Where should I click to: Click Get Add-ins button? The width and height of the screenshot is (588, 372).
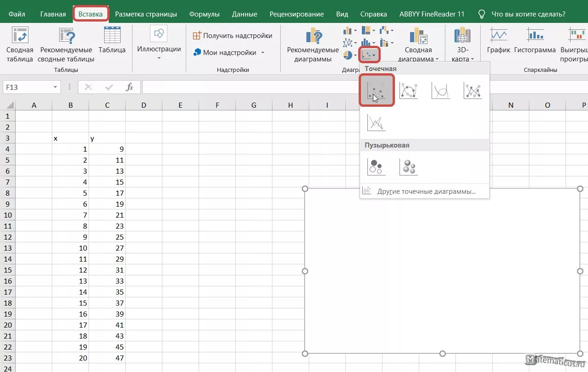pos(233,35)
